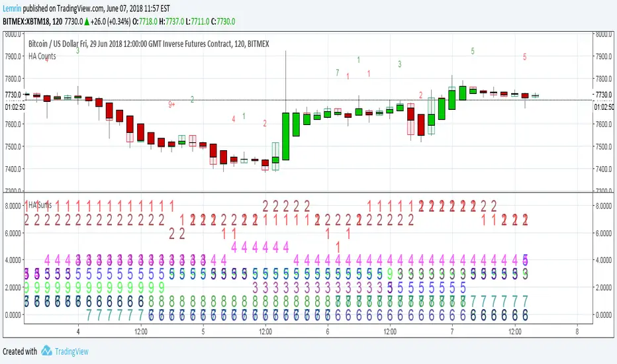Click the published on TradingView.com date text

tap(97, 8)
